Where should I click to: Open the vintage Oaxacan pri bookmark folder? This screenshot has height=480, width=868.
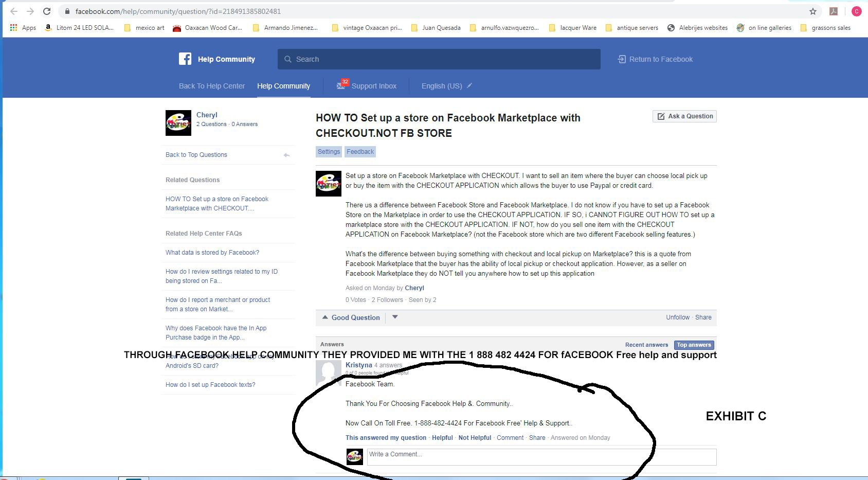(367, 28)
